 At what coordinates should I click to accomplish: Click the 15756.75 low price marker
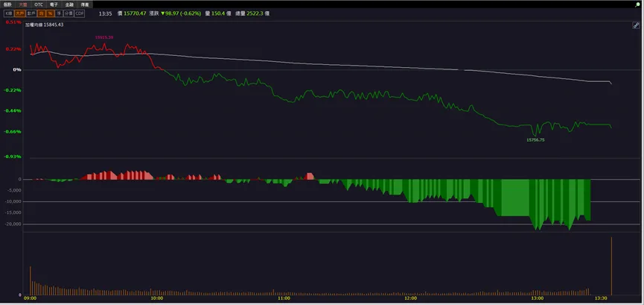point(535,140)
